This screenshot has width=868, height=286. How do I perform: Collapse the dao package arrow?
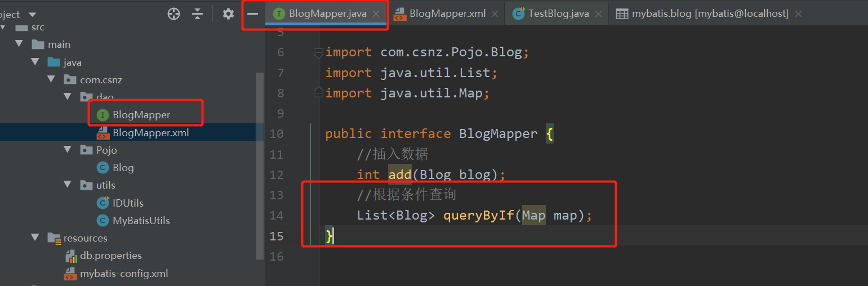click(68, 97)
